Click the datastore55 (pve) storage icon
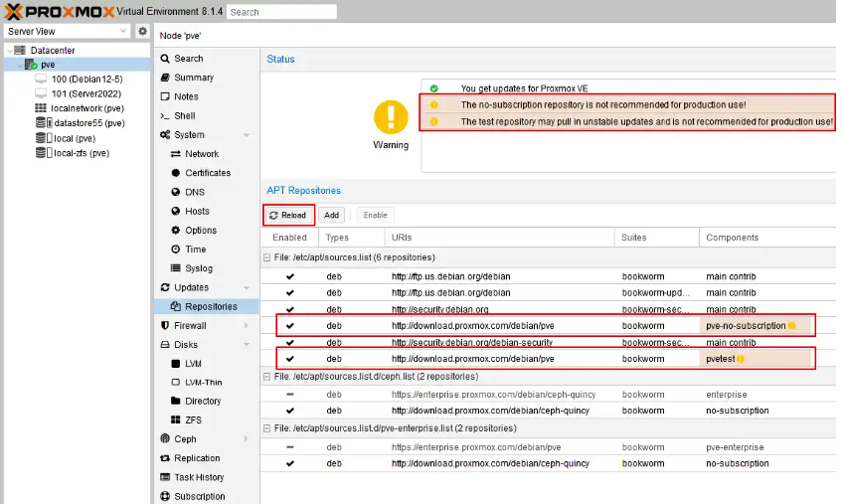The image size is (845, 504). (x=44, y=123)
